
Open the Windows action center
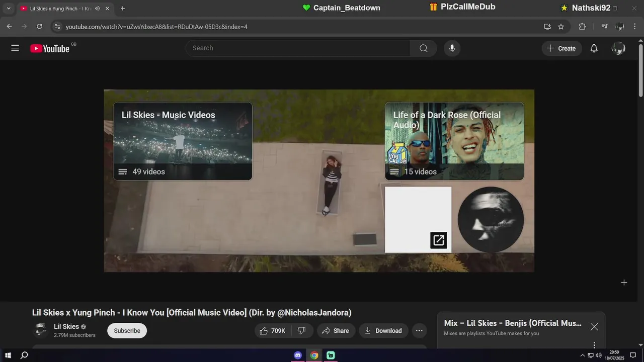(x=633, y=355)
